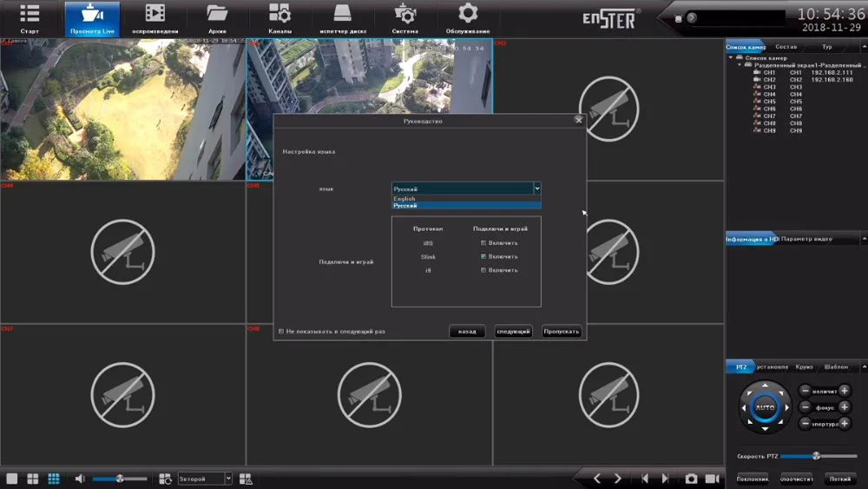Click the skip-to-previous playback icon
Screen dimensions: 868x489
coord(645,479)
